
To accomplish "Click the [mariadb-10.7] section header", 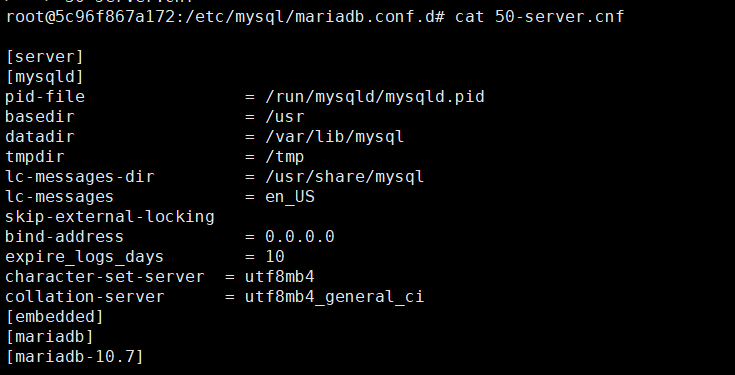I will (75, 357).
